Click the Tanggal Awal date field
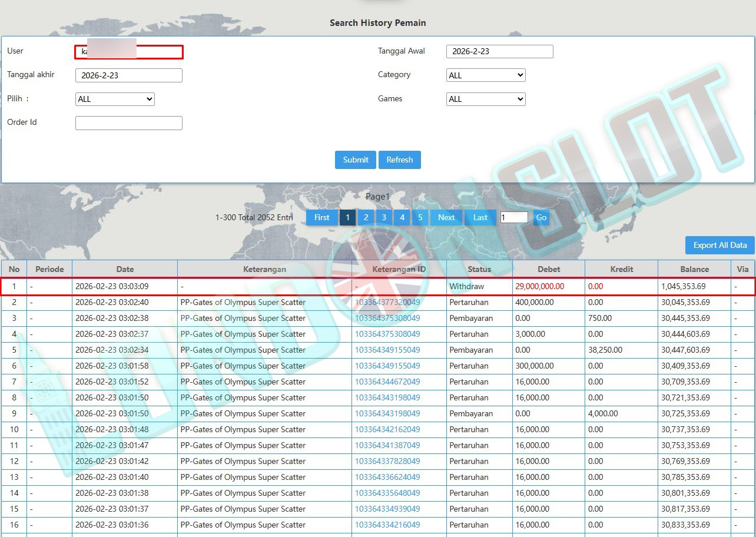 click(499, 51)
